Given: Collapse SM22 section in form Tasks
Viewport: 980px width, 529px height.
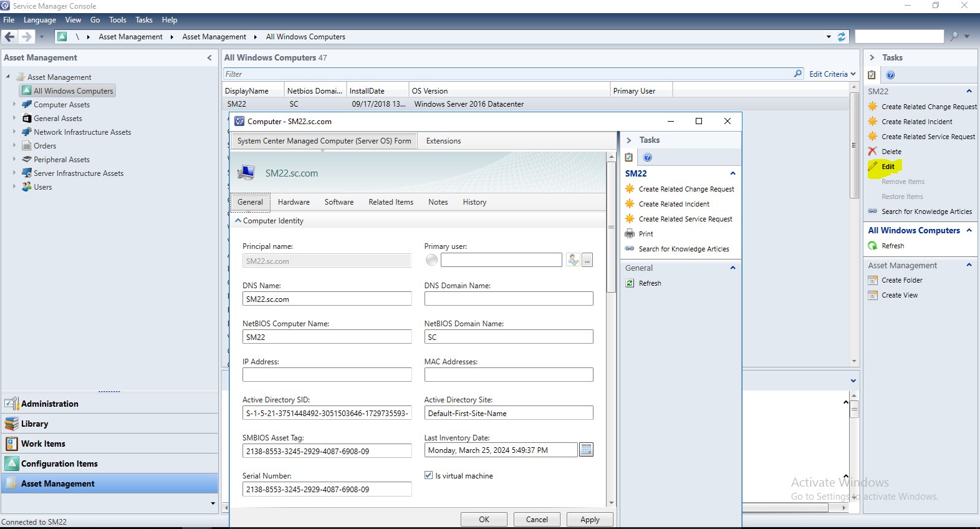Looking at the screenshot, I should point(733,173).
